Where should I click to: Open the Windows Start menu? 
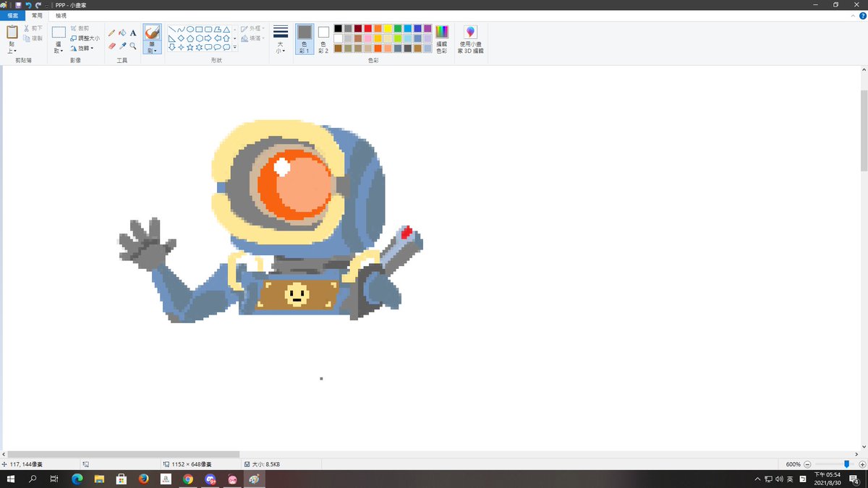tap(11, 479)
